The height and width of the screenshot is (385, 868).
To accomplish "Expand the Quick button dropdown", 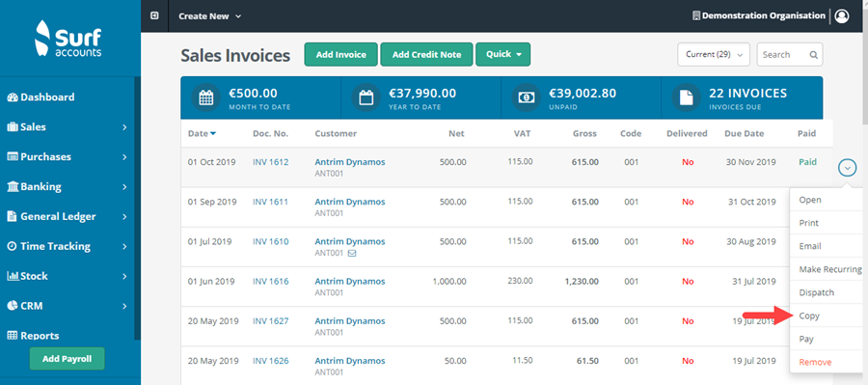I will (503, 54).
